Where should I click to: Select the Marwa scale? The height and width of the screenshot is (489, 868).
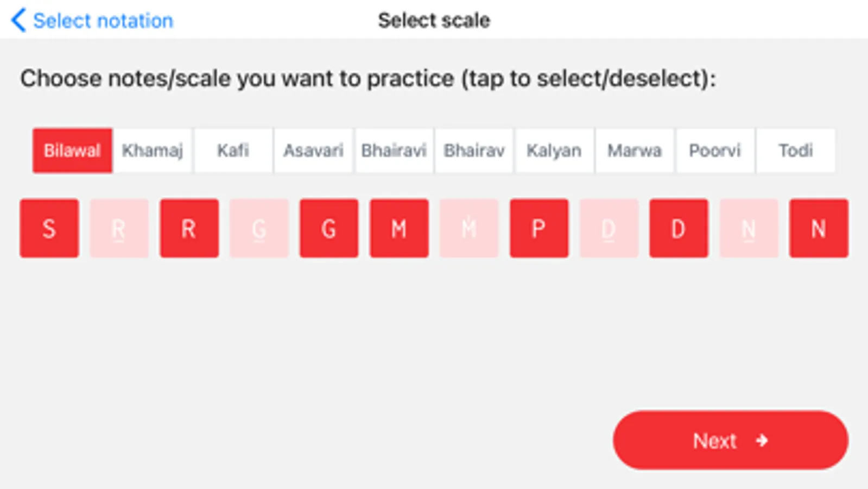coord(634,151)
